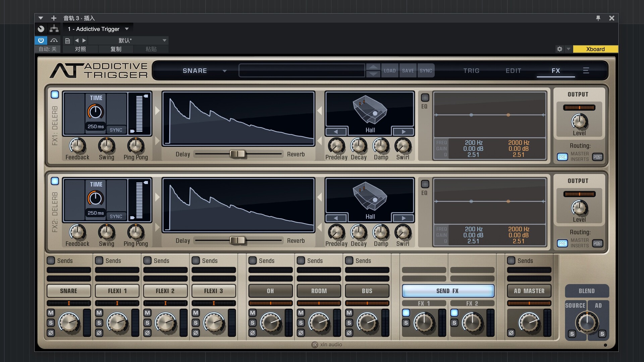Enable Sends on SNARE channel

[x=51, y=260]
